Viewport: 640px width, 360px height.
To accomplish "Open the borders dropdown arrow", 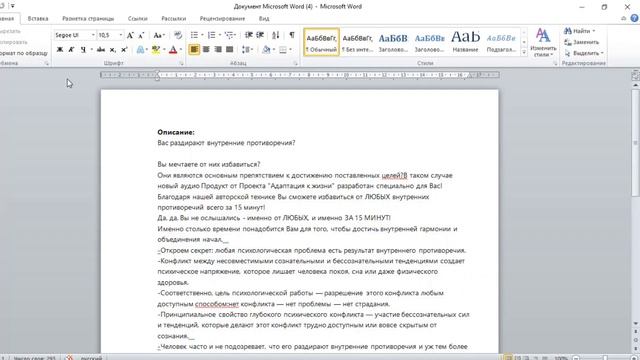I will (290, 49).
